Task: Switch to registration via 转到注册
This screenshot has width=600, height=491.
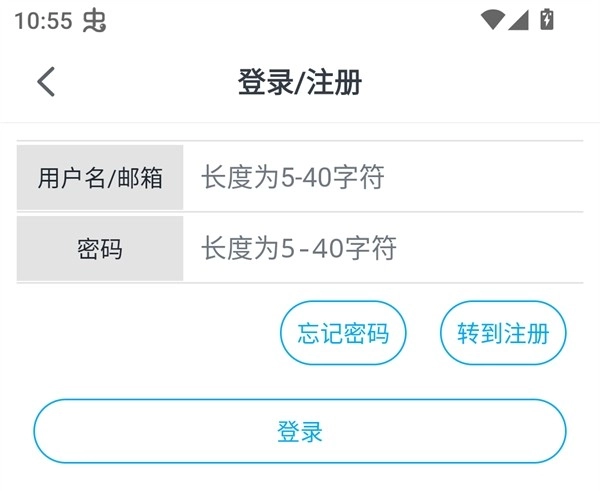Action: (503, 333)
